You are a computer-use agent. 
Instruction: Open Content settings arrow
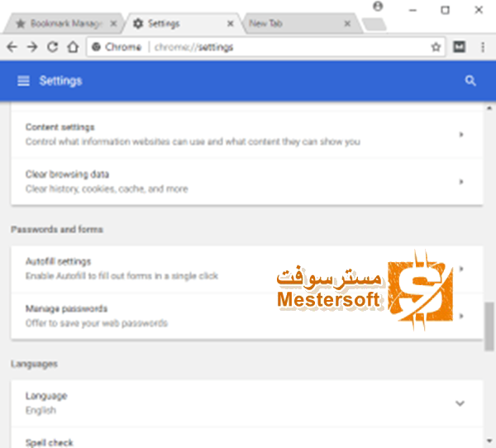pos(461,135)
